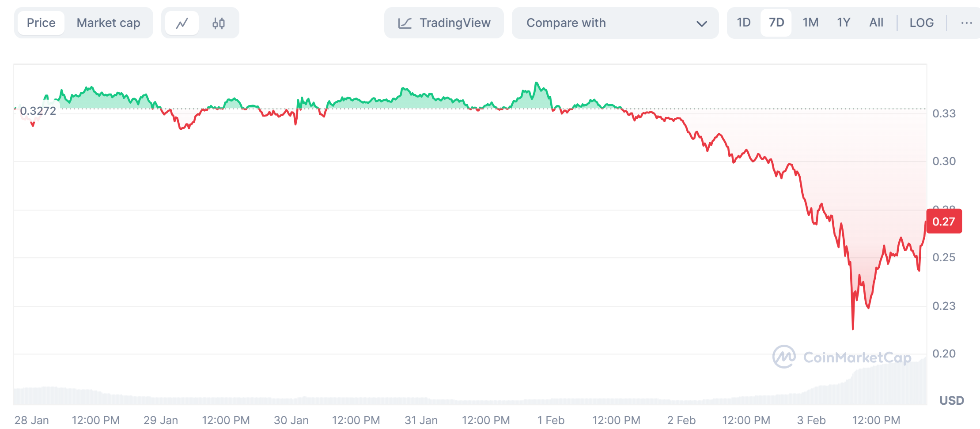Select the 1D time range
Screen dimensions: 980x429
[744, 23]
